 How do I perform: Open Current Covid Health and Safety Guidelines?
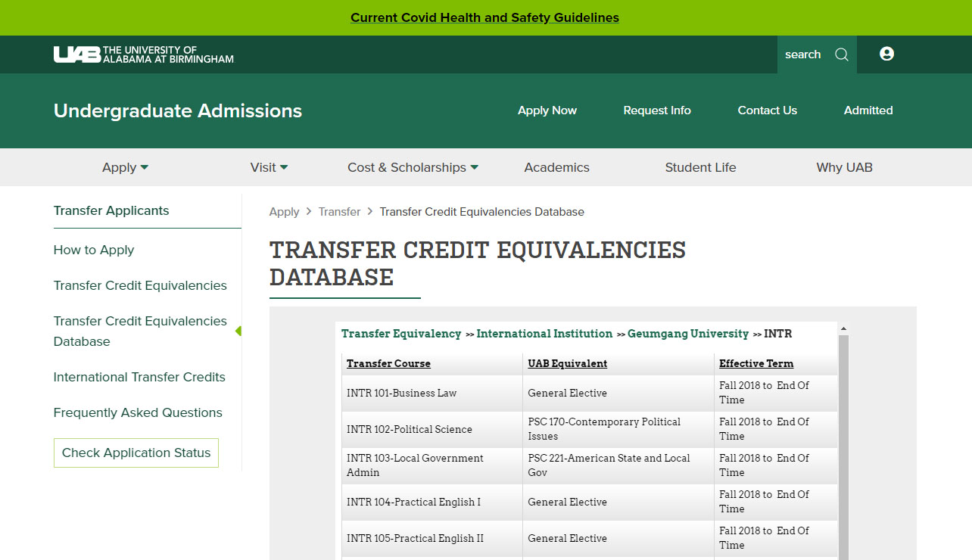pos(484,17)
